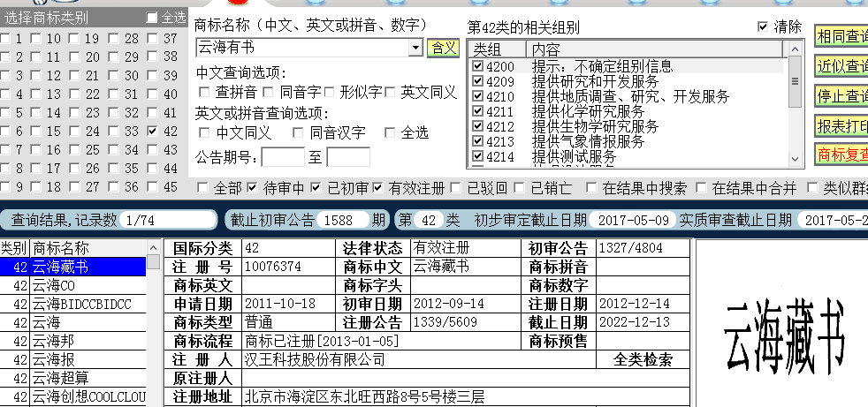Click the 类组 column header
This screenshot has height=407, width=868.
pos(497,49)
